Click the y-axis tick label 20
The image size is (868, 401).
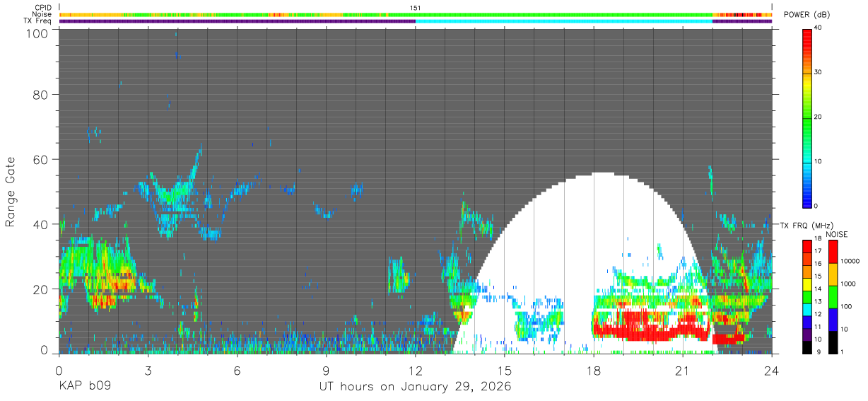(x=40, y=289)
